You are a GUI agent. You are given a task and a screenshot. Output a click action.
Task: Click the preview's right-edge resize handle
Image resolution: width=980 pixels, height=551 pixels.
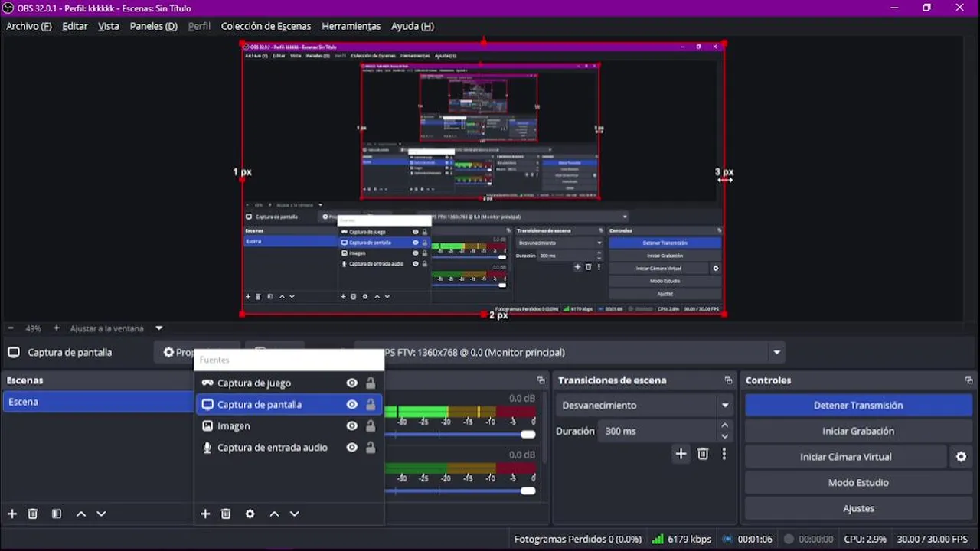click(724, 180)
